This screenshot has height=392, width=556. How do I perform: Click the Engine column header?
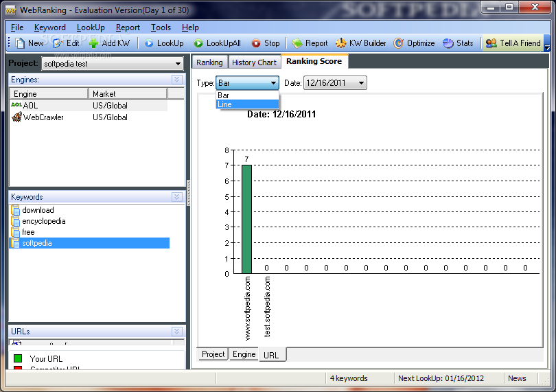49,93
